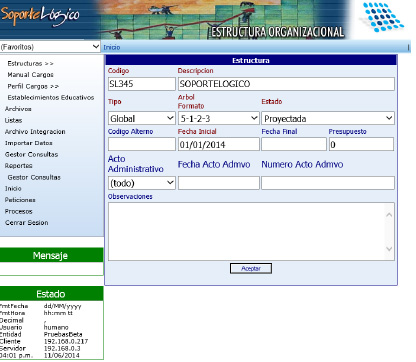Click the SoporteLógico logo
Viewport: 416px width, 362px height.
pyautogui.click(x=40, y=15)
